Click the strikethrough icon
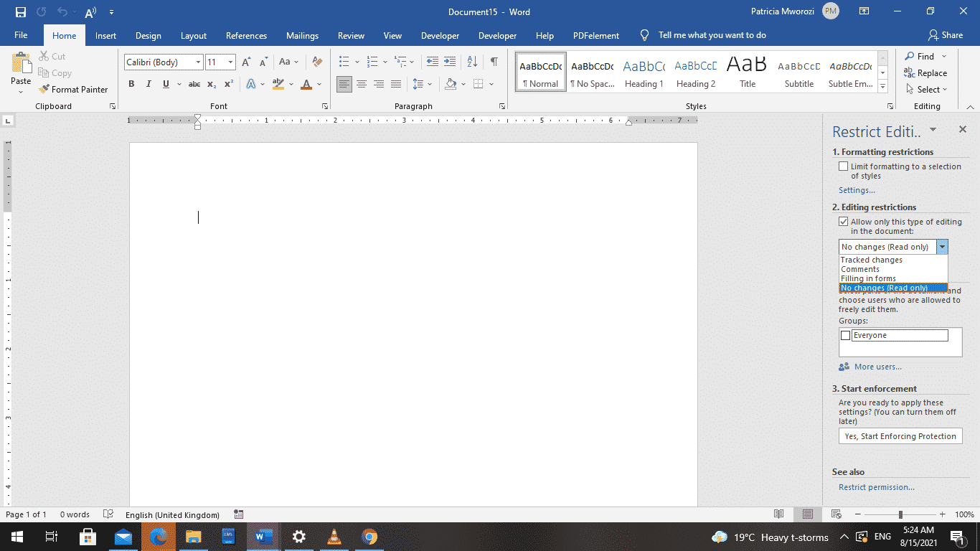980x551 pixels. click(194, 84)
